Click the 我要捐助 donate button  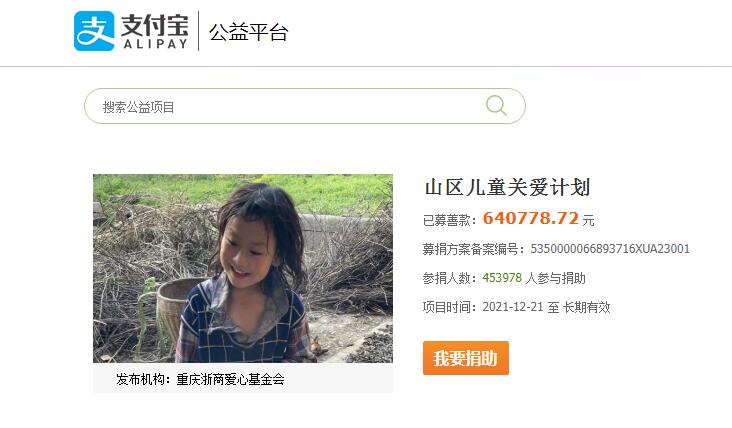[x=465, y=358]
